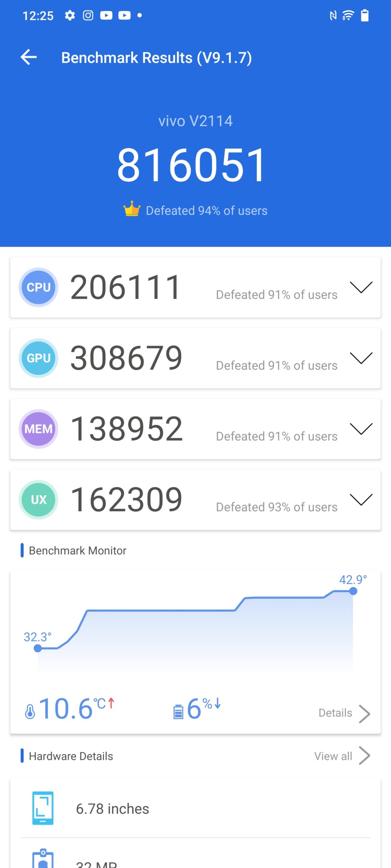This screenshot has height=868, width=391.
Task: Open benchmark monitor Details
Action: tap(344, 713)
